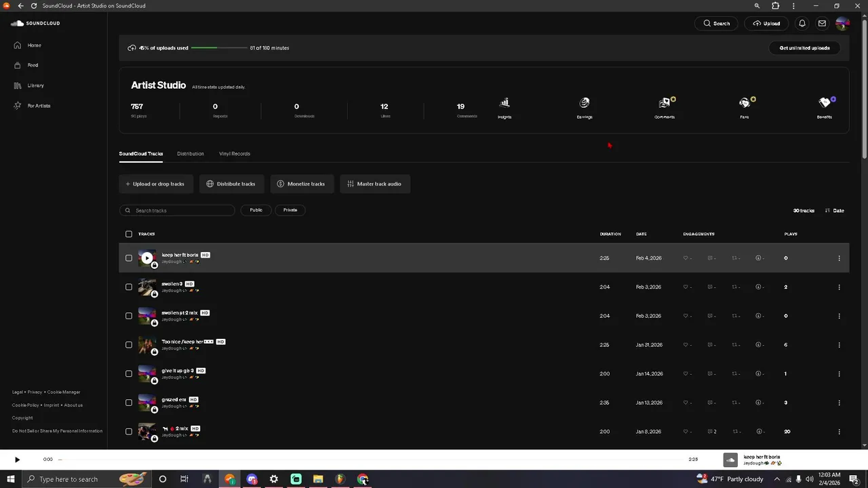
Task: Open more options for 'keep her ft boris'
Action: (x=839, y=258)
